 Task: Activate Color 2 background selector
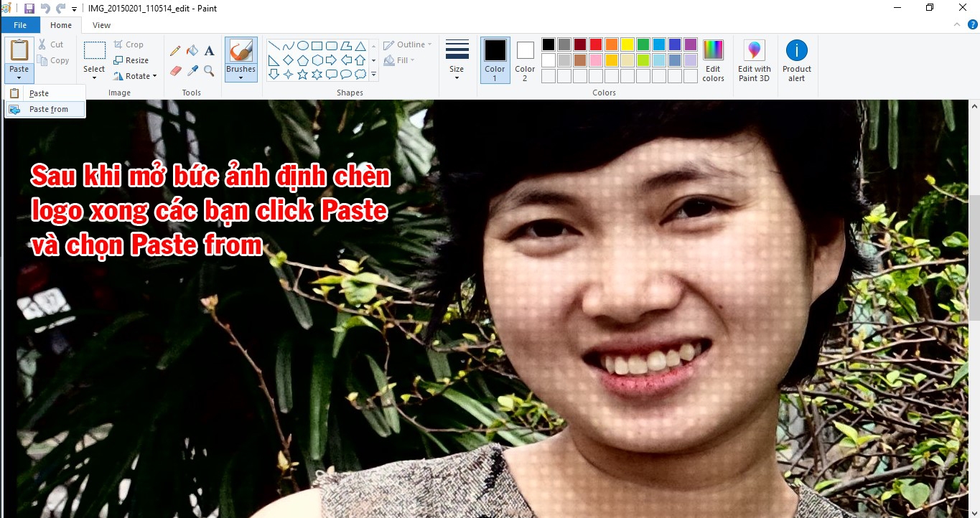[x=525, y=60]
